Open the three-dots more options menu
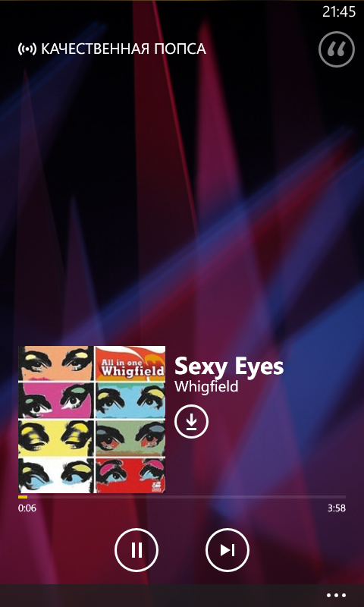 (x=336, y=596)
